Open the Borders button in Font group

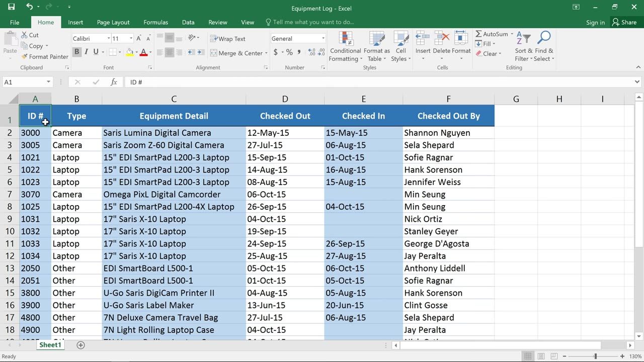pos(112,52)
